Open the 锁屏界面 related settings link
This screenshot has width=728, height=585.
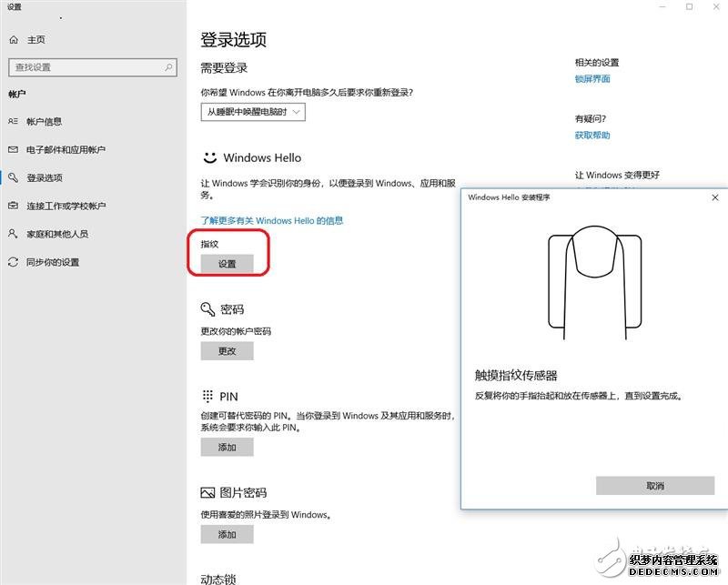(592, 79)
